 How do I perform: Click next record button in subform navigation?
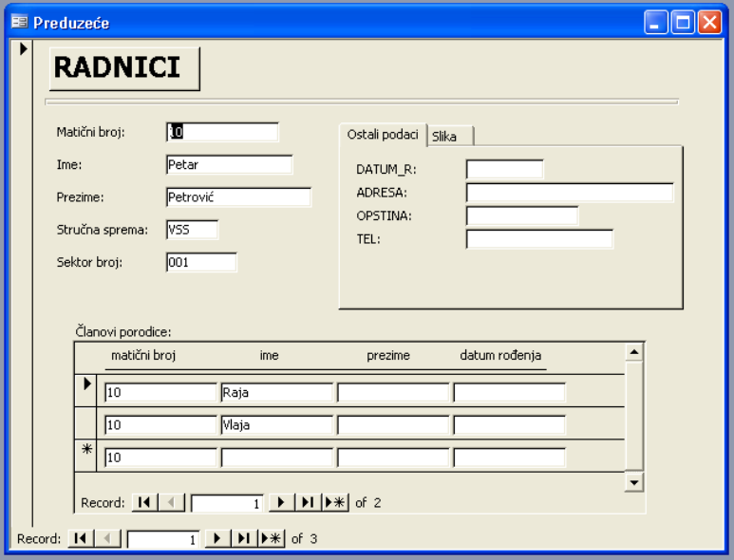281,502
